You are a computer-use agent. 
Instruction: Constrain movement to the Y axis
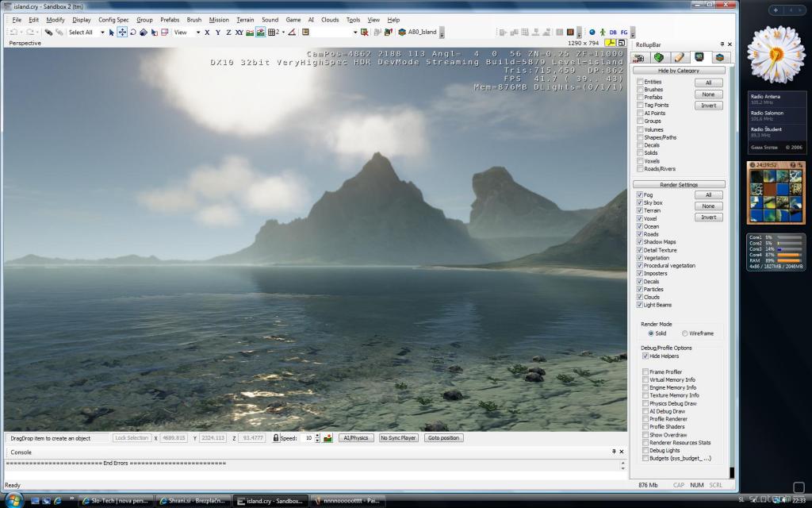pos(217,32)
